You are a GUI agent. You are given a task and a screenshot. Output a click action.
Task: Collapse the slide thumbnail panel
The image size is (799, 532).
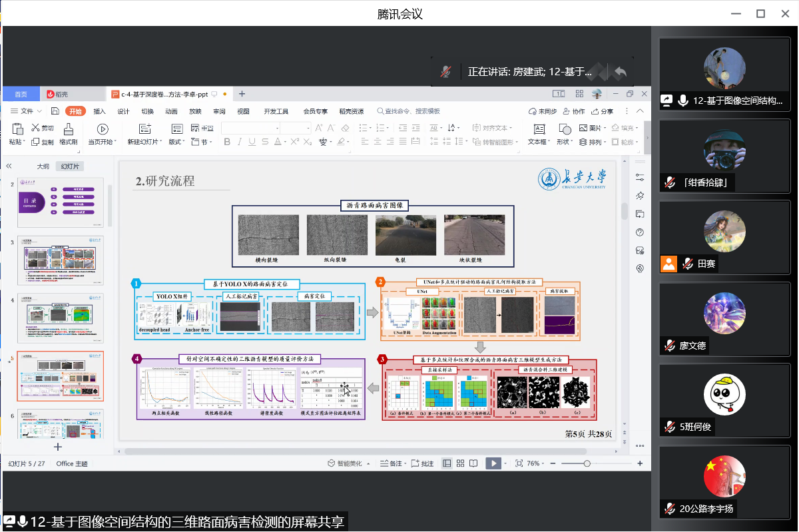click(x=9, y=166)
